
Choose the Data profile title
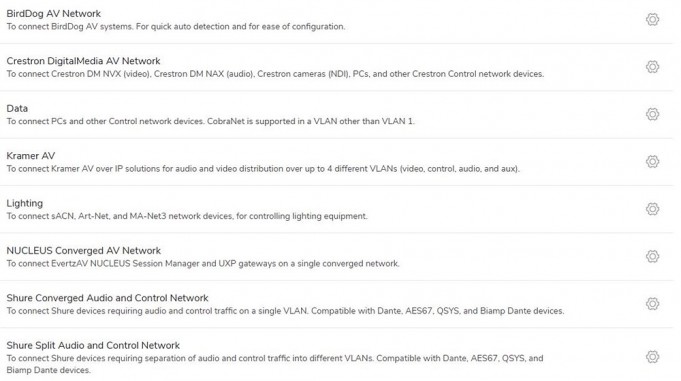(x=17, y=108)
